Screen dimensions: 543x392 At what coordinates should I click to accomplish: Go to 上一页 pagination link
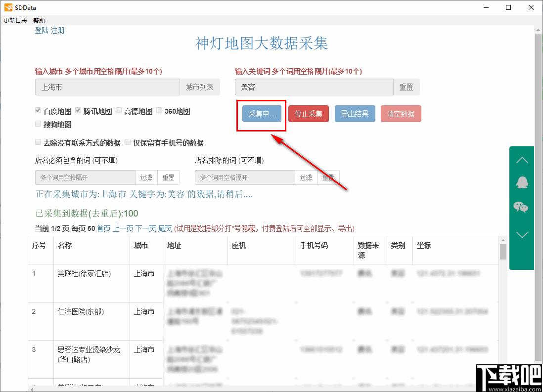[x=123, y=228]
